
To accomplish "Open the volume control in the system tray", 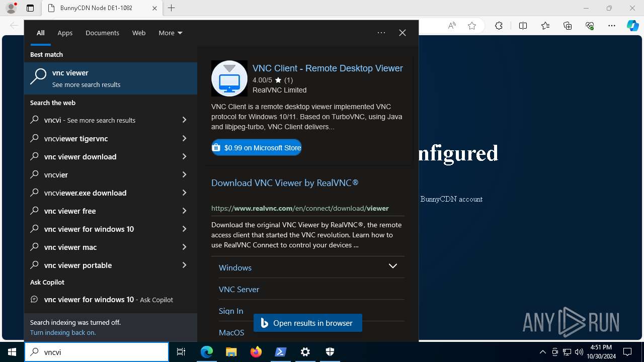I will [x=579, y=352].
